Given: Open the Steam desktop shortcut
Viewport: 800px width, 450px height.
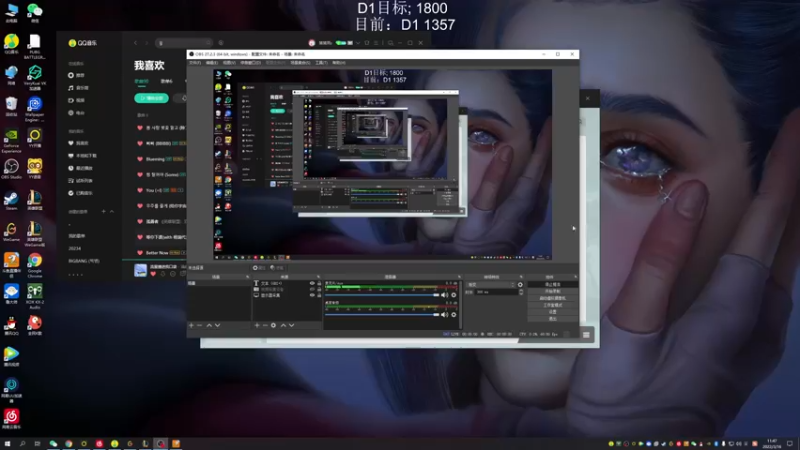Looking at the screenshot, I should (x=11, y=199).
